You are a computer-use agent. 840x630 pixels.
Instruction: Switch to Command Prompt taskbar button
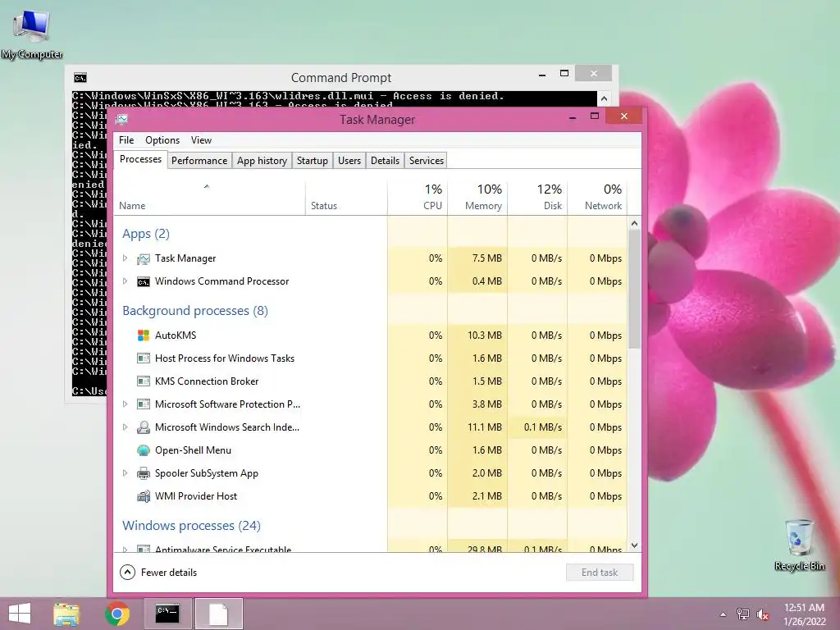pos(167,614)
